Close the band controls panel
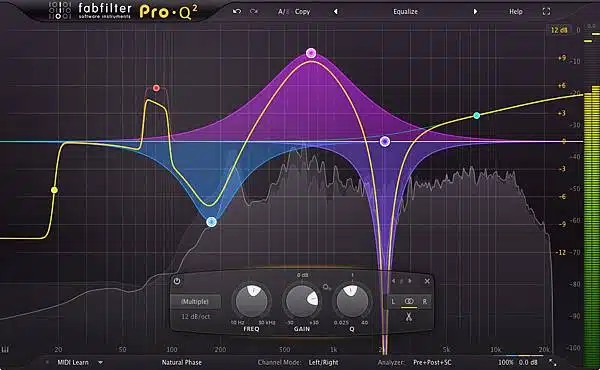Image resolution: width=600 pixels, height=370 pixels. tap(427, 281)
